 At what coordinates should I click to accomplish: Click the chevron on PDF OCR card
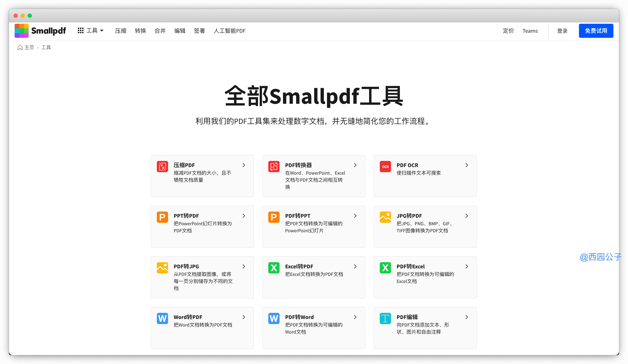[x=466, y=165]
